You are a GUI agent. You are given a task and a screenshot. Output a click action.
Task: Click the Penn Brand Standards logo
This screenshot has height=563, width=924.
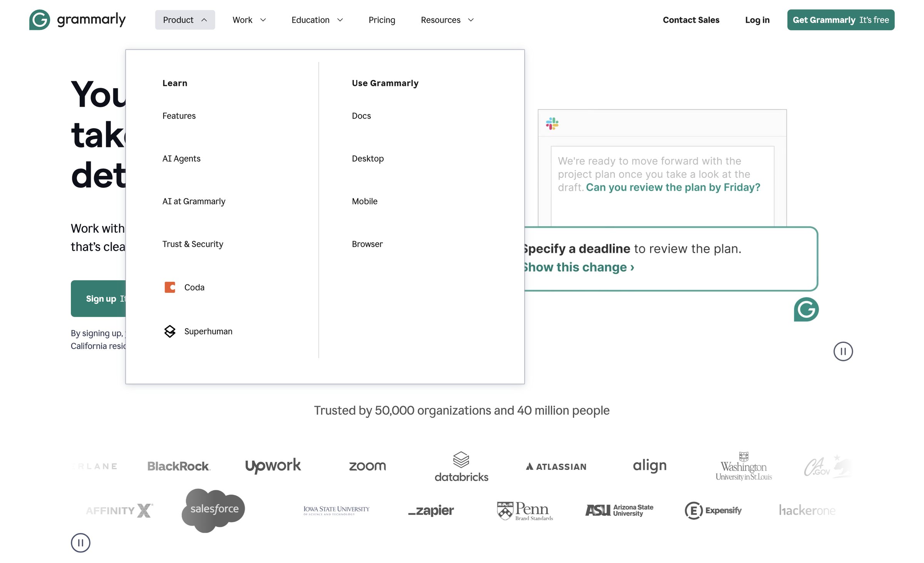pyautogui.click(x=525, y=511)
